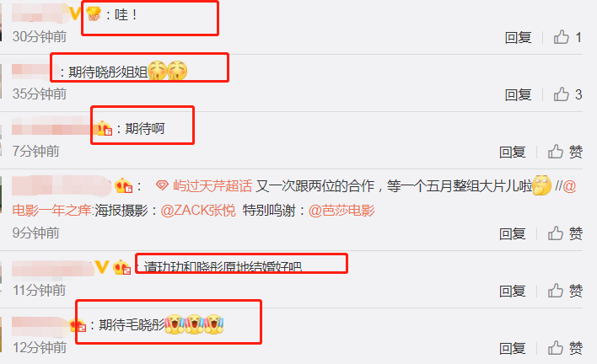
Task: Like the comment posted 30分钟前
Action: pos(562,37)
